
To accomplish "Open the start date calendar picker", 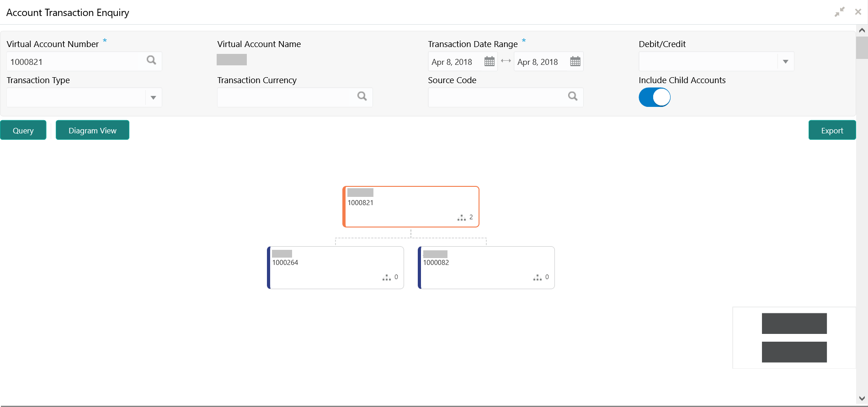I will tap(489, 61).
